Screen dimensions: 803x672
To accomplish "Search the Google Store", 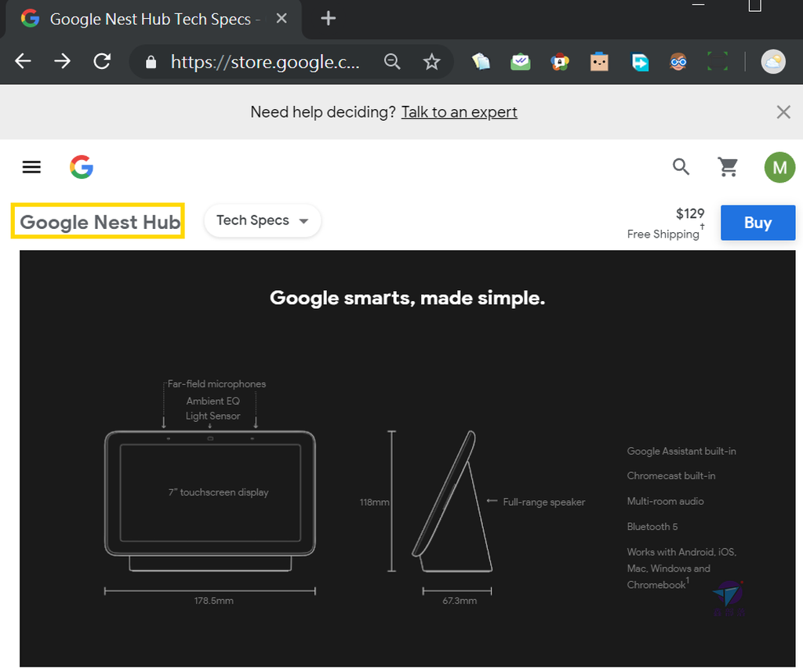I will click(x=681, y=166).
